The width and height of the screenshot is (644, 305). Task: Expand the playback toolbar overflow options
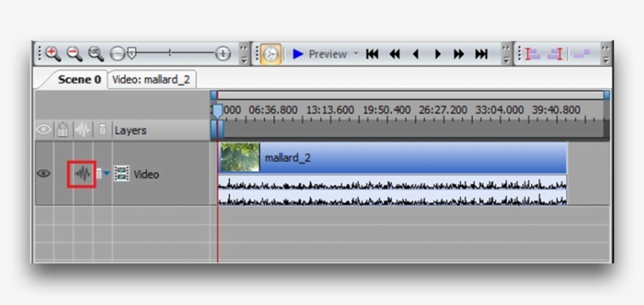tap(507, 54)
